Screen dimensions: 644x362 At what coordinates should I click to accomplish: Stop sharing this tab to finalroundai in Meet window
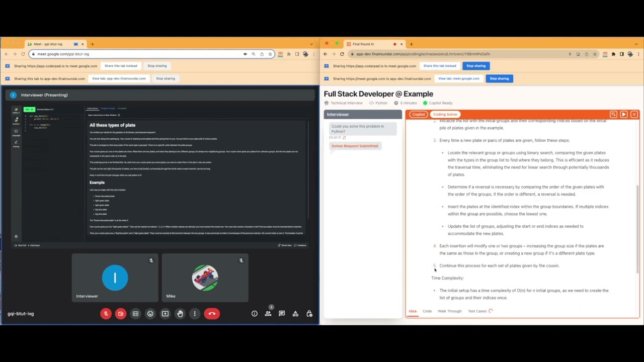(x=166, y=78)
